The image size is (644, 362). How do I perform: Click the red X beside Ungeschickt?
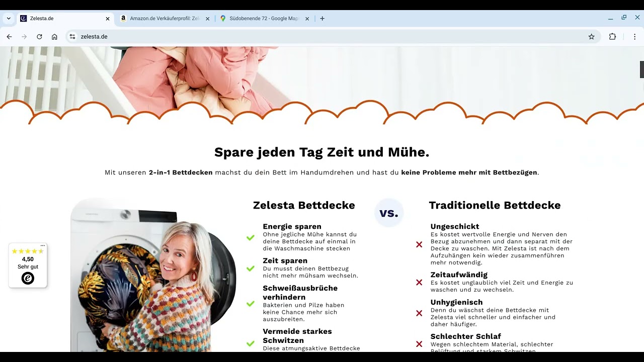419,244
